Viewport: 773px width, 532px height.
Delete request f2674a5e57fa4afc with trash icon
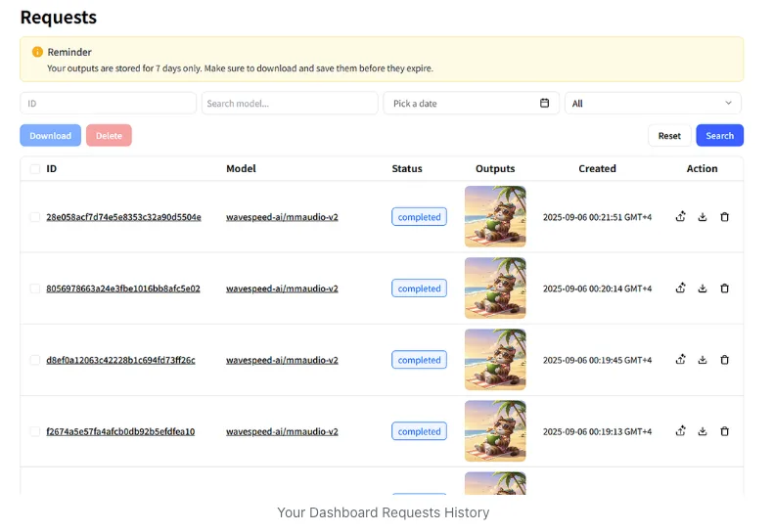[724, 431]
